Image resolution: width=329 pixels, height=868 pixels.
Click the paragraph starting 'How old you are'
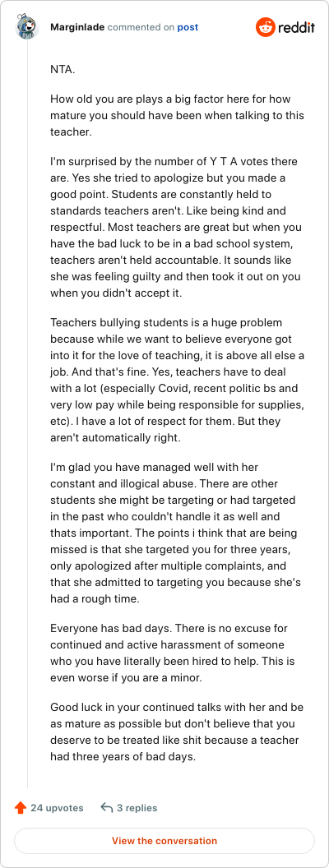(177, 115)
